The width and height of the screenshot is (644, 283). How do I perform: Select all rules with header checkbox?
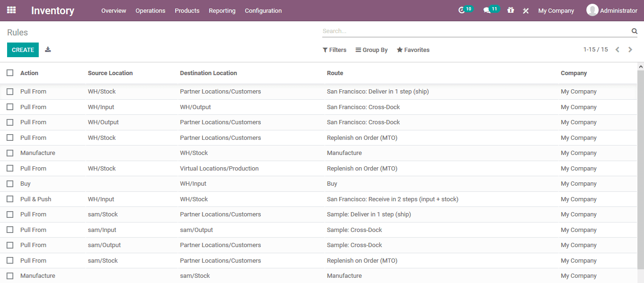10,73
